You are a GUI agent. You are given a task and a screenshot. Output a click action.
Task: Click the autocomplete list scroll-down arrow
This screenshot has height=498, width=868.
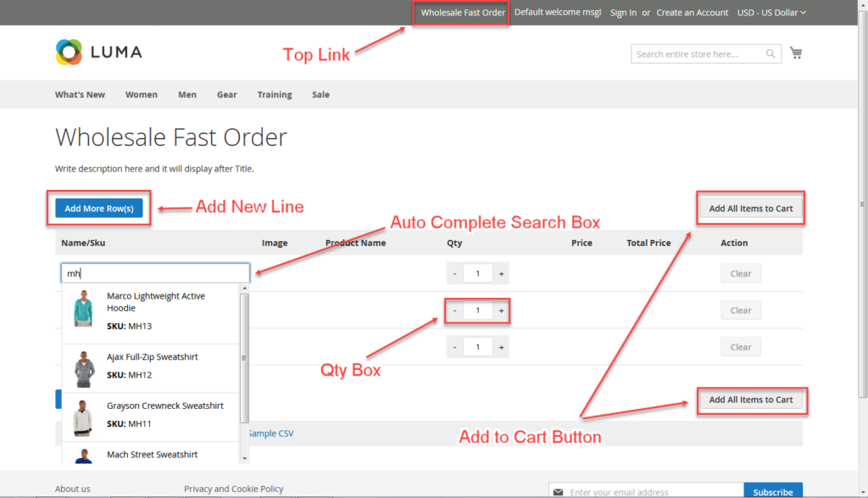coord(245,459)
